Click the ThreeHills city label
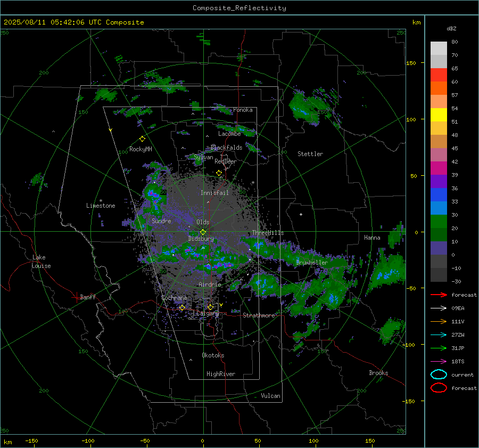This screenshot has width=479, height=448. click(x=268, y=233)
